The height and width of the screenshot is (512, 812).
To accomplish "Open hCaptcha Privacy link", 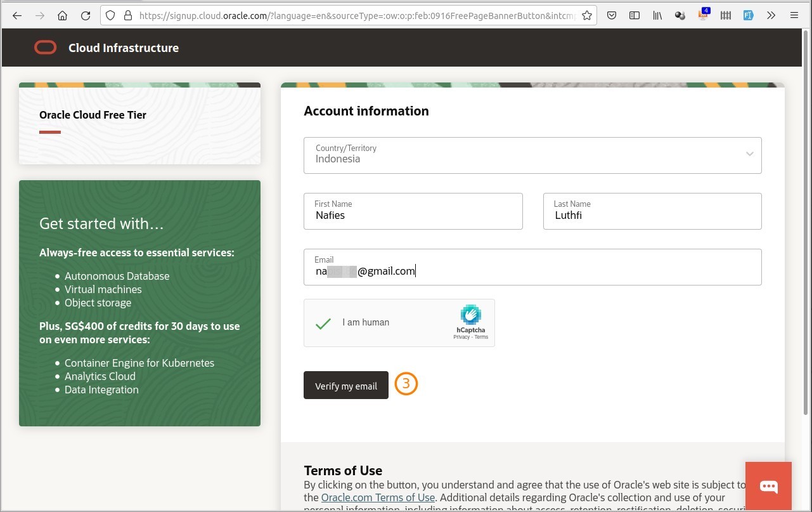I will click(x=461, y=337).
